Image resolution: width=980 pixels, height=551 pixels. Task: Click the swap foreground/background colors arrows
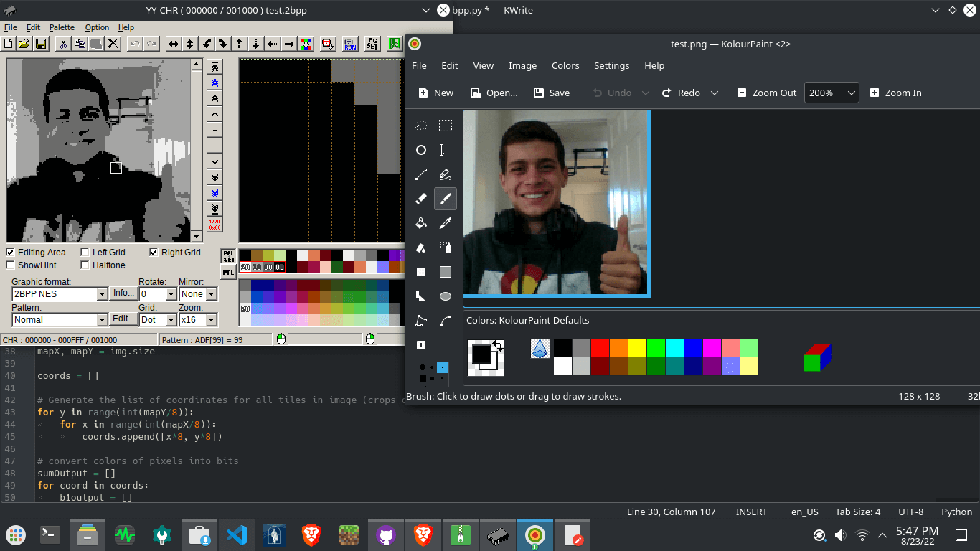click(497, 346)
